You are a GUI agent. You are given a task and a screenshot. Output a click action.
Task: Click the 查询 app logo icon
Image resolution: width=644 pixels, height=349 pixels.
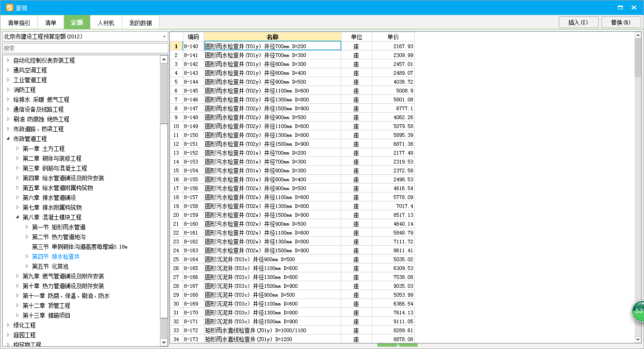[x=9, y=7]
